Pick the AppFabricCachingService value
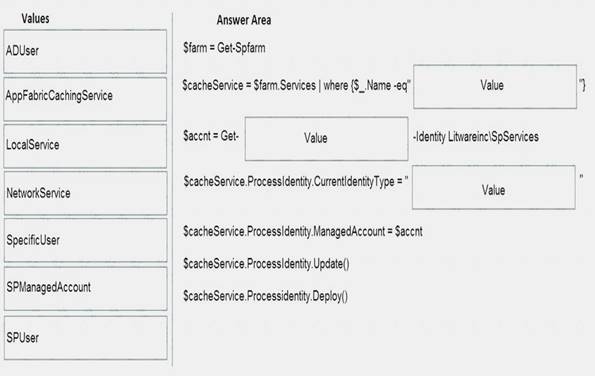Viewport: 595px width, 376px height. pyautogui.click(x=85, y=99)
